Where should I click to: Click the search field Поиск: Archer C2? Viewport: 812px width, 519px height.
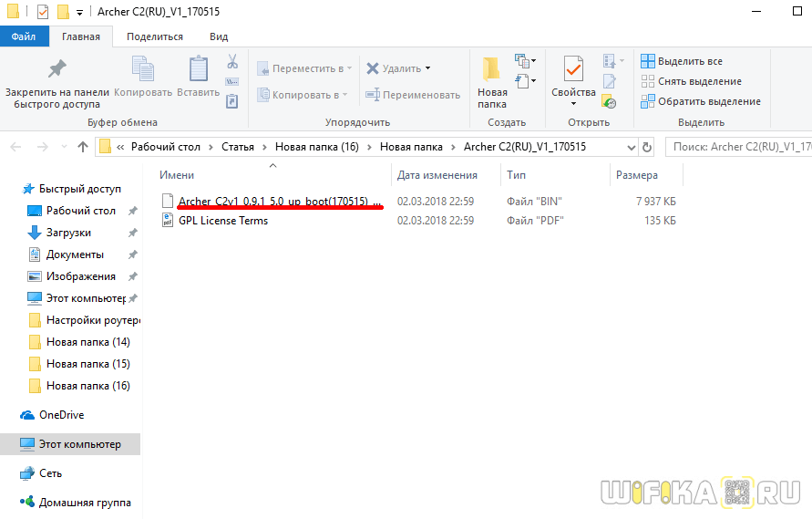pyautogui.click(x=741, y=147)
